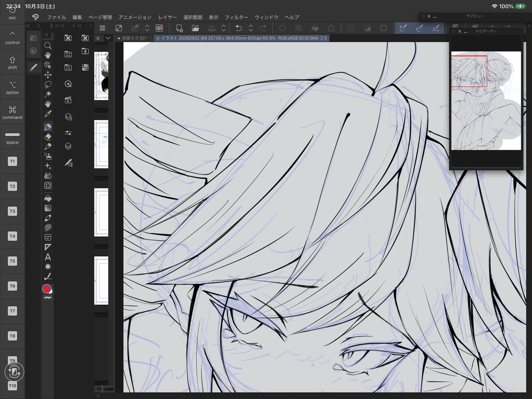The image size is (532, 399).
Task: Tap the esc edge keyboard key
Action: (12, 12)
